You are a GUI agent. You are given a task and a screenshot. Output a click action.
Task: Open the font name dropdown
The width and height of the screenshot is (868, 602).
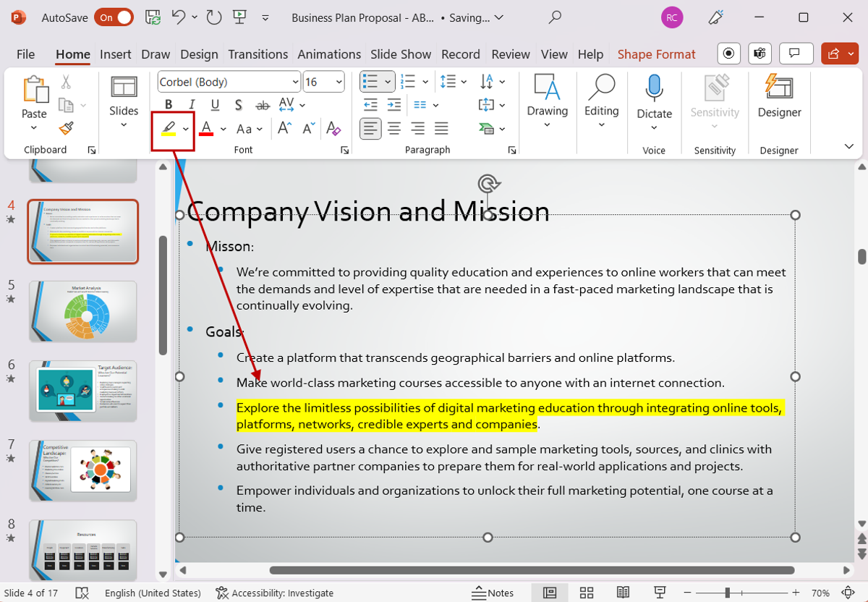click(295, 81)
